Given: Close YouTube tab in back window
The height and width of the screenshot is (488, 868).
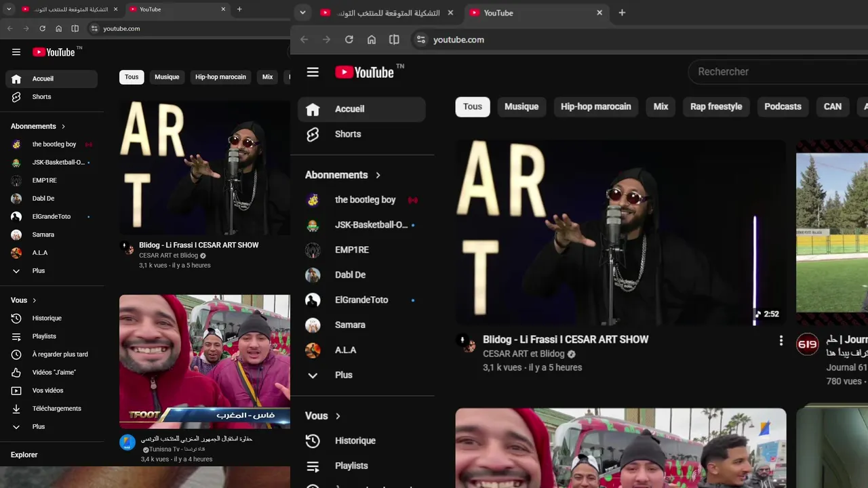Looking at the screenshot, I should click(x=223, y=9).
